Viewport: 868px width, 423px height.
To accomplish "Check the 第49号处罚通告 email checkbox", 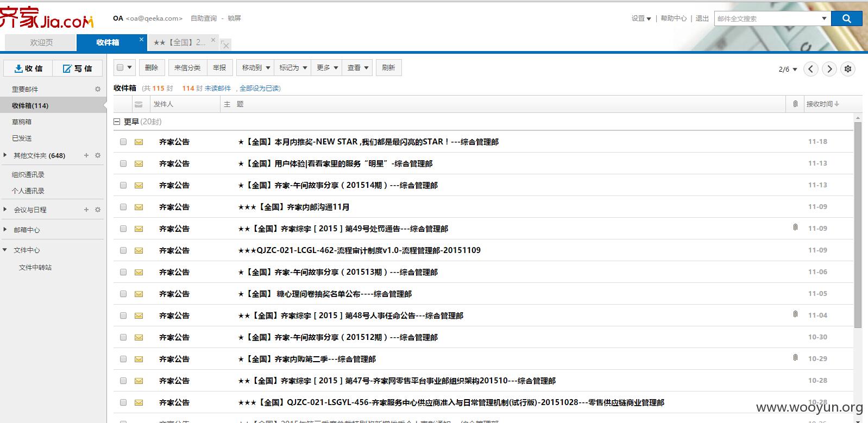I will (123, 229).
